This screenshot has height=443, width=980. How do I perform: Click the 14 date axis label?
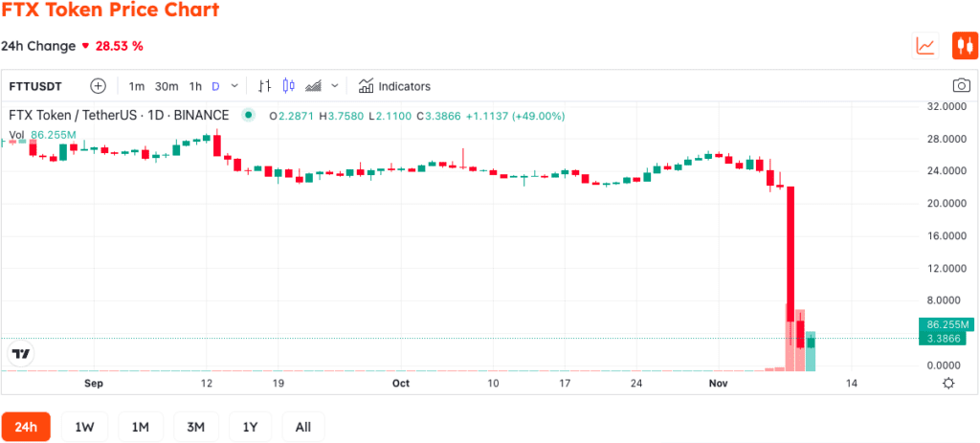[851, 383]
